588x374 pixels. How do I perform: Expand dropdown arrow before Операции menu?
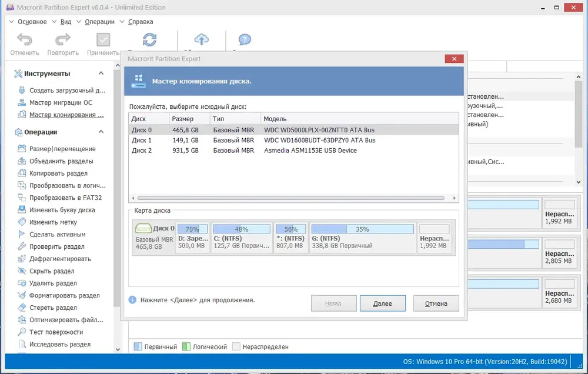tap(79, 22)
